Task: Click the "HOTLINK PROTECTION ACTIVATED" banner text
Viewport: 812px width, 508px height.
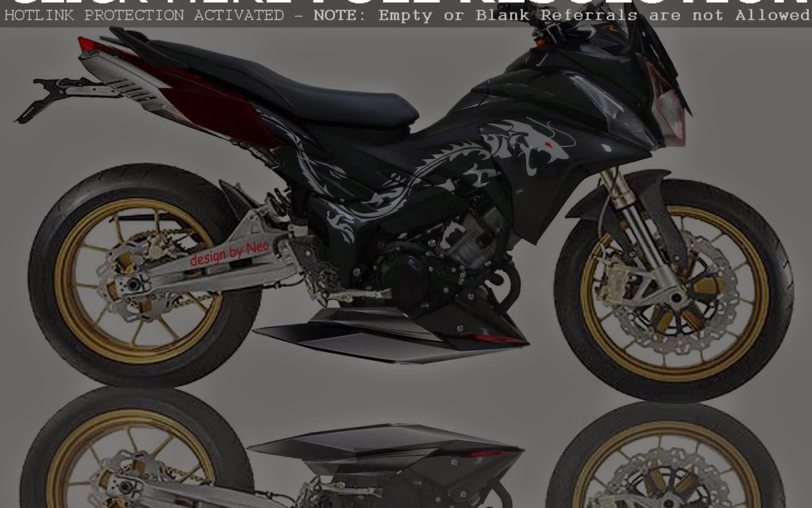Action: click(x=144, y=16)
